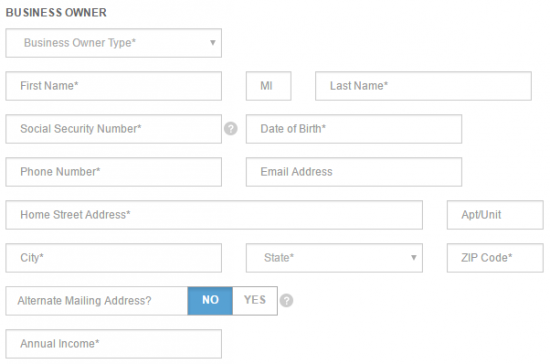Click the Annual Income field
The width and height of the screenshot is (550, 364).
click(x=114, y=344)
